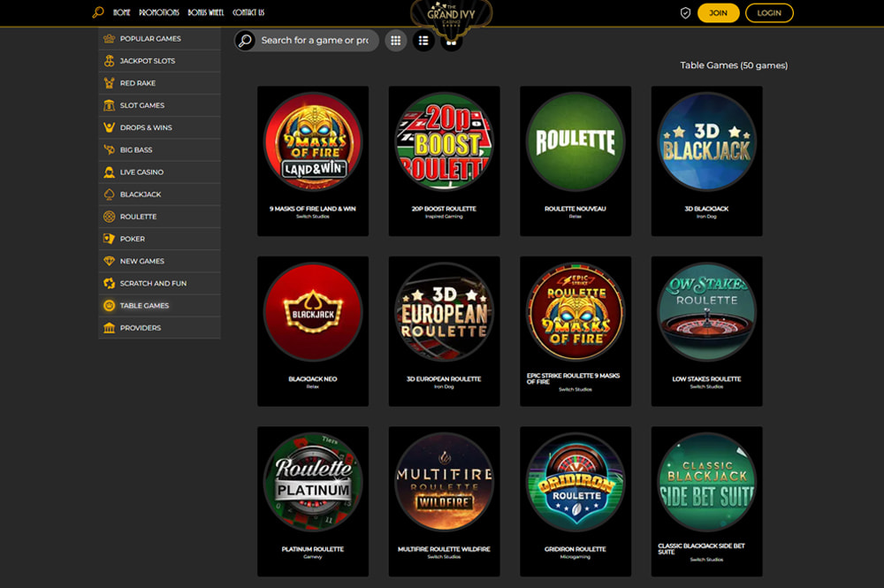
Task: Click the Login button
Action: (769, 13)
